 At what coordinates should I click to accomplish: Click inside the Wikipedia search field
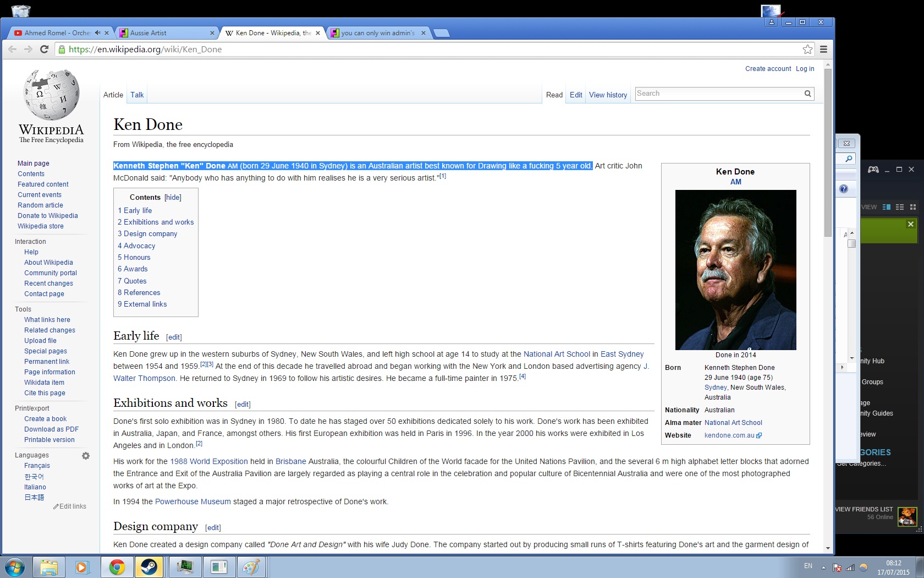pos(718,94)
